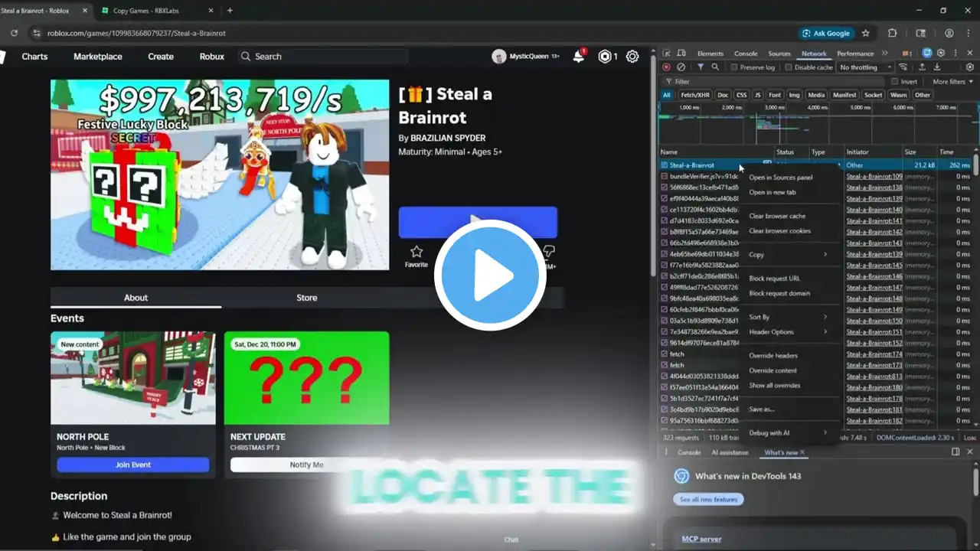Reload the page in Chrome

[x=14, y=33]
